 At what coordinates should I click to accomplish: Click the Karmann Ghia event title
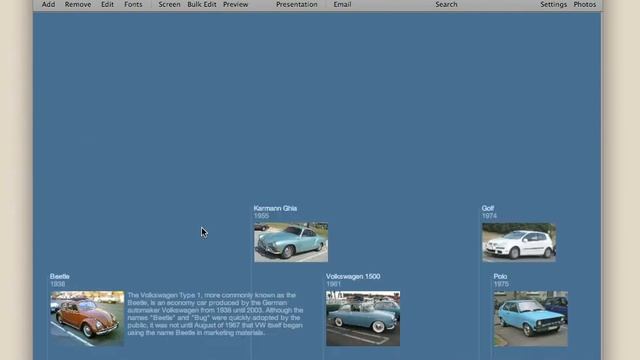pos(275,208)
